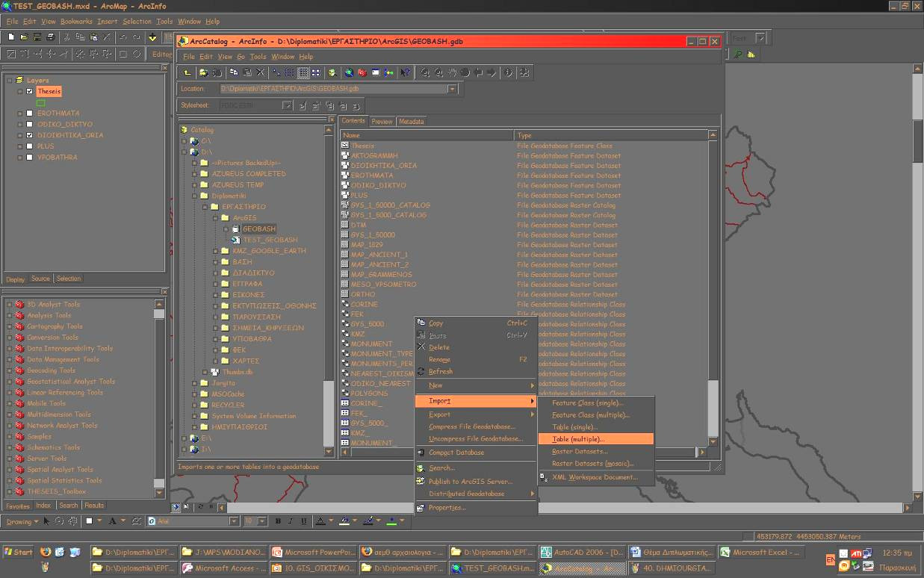Open red ArcToolbox icon in ArcCatalog
The height and width of the screenshot is (578, 924).
coord(362,72)
